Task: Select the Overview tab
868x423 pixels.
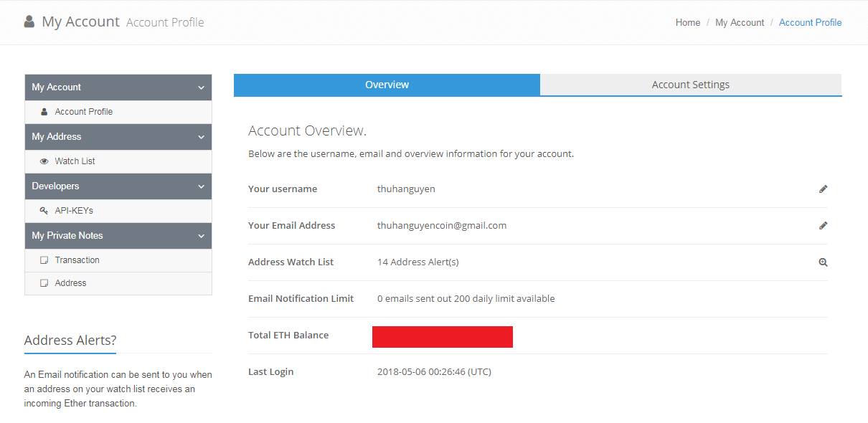Action: pos(387,85)
